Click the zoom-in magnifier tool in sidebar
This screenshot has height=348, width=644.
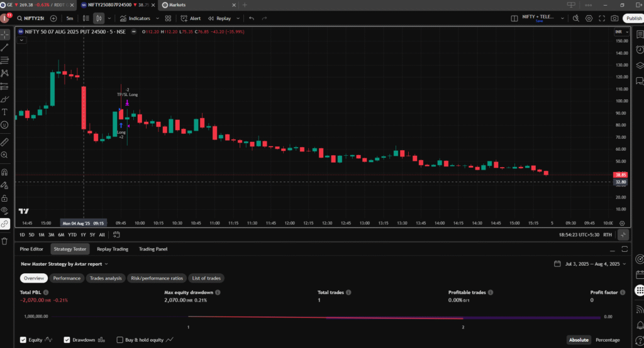pos(4,155)
